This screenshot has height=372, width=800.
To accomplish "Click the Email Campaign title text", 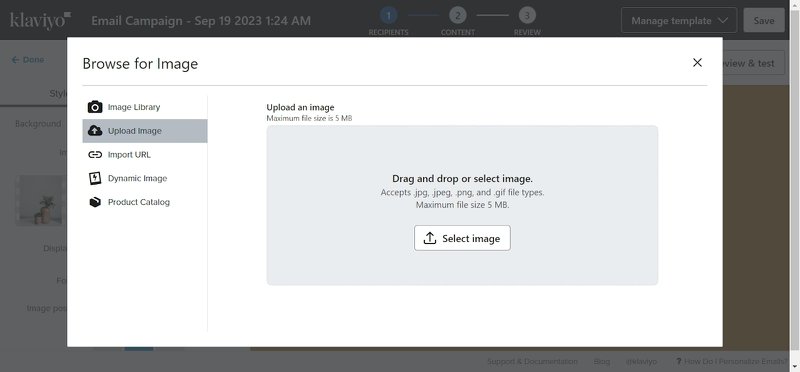I will click(x=201, y=21).
